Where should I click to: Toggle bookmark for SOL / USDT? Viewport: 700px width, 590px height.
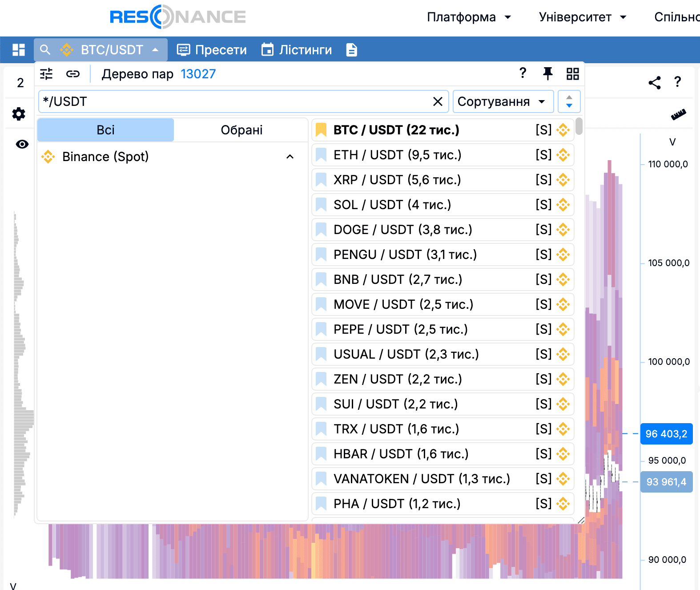pyautogui.click(x=321, y=205)
